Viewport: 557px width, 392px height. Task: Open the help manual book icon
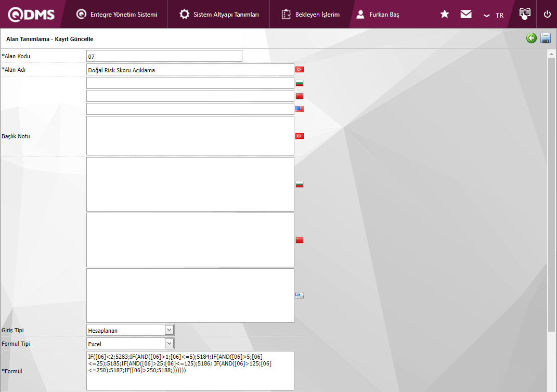tap(525, 14)
